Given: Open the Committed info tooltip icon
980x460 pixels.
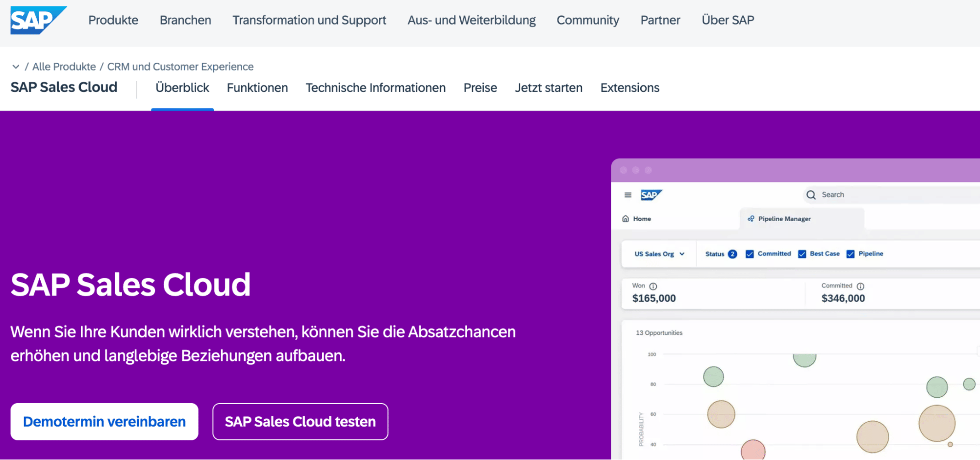Looking at the screenshot, I should [x=860, y=285].
